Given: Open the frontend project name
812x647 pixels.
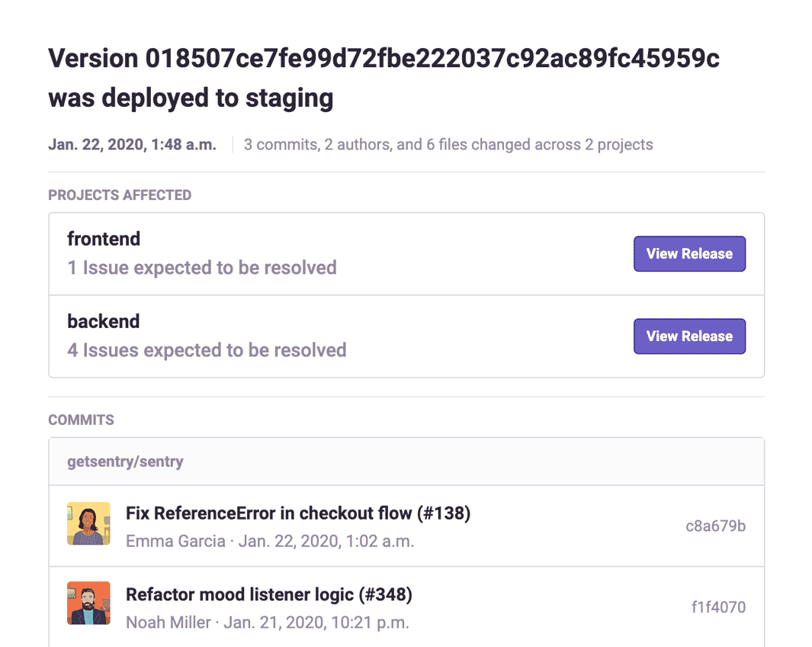Looking at the screenshot, I should [104, 239].
